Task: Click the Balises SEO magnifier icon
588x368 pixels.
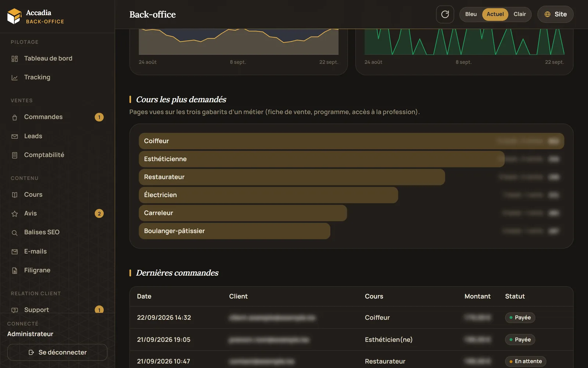Action: (15, 233)
